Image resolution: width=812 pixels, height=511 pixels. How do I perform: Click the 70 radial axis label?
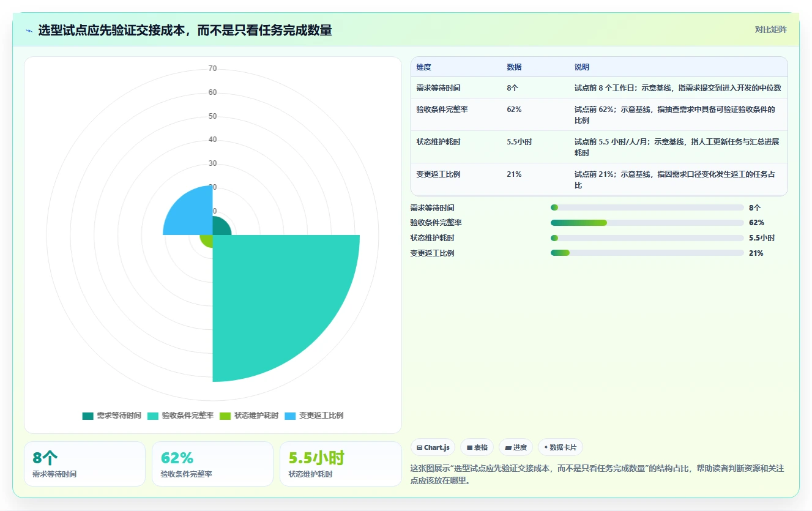(212, 69)
